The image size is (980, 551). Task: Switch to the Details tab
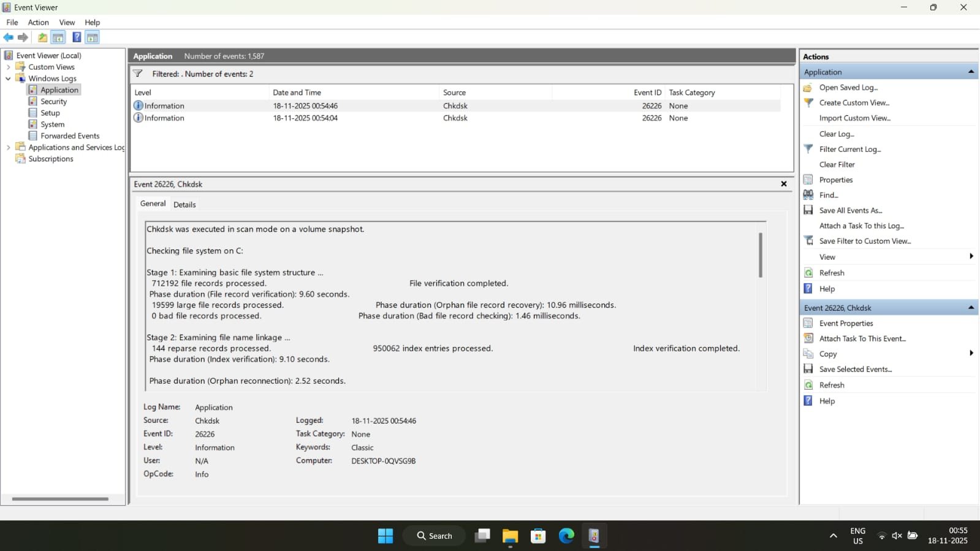pos(184,205)
